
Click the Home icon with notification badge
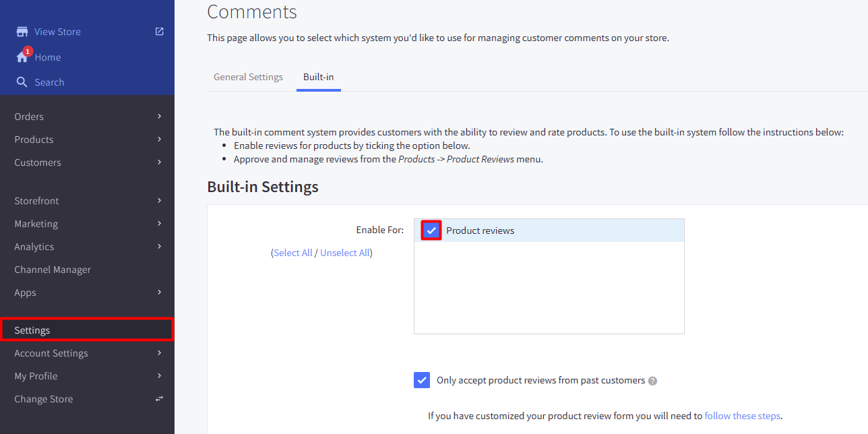(22, 57)
